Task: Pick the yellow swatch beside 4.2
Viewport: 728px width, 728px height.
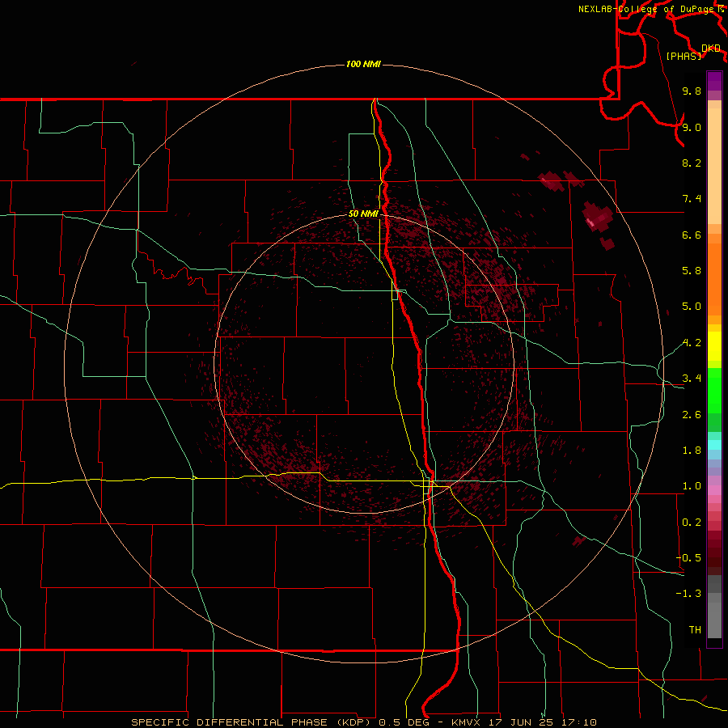Action: point(714,346)
